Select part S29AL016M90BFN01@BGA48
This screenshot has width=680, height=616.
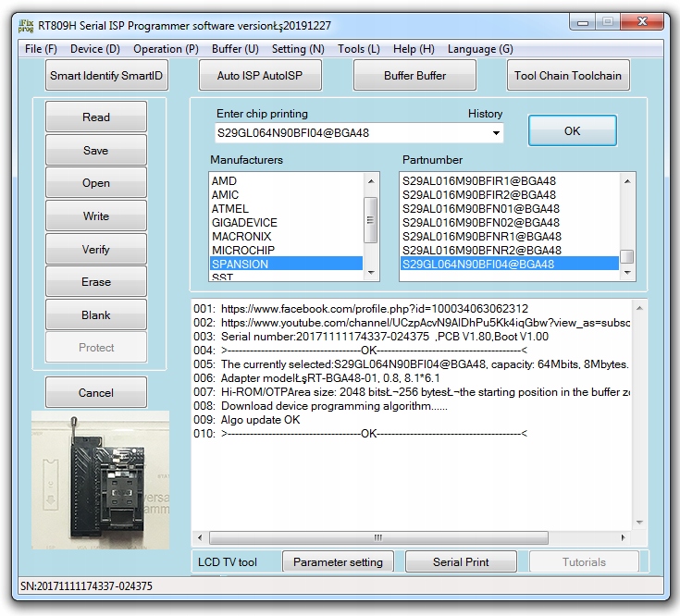pyautogui.click(x=510, y=208)
